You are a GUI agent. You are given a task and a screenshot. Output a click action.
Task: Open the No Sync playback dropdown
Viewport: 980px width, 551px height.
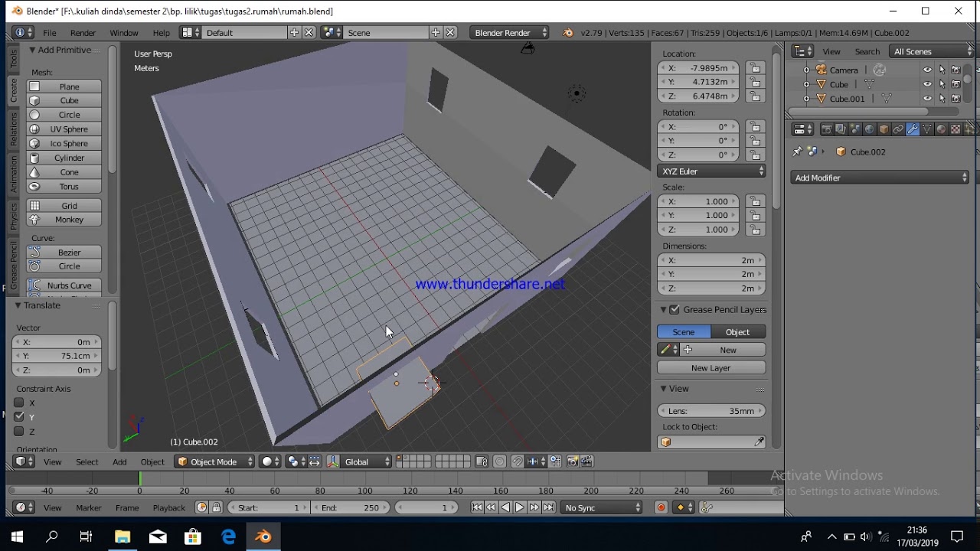click(x=602, y=507)
